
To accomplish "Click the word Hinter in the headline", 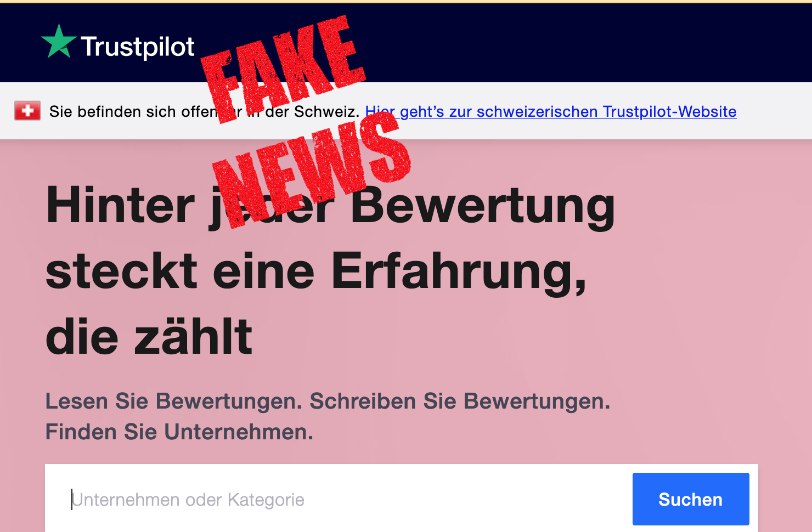I will coord(121,205).
